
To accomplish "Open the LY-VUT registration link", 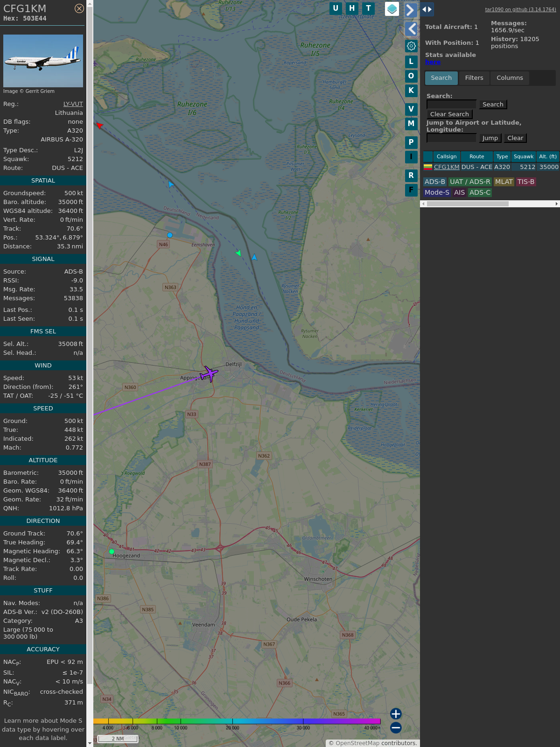I will click(73, 104).
